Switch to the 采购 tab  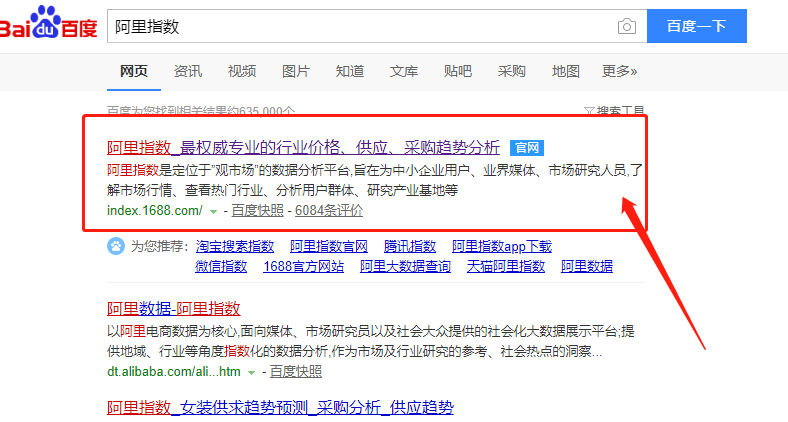pos(512,71)
